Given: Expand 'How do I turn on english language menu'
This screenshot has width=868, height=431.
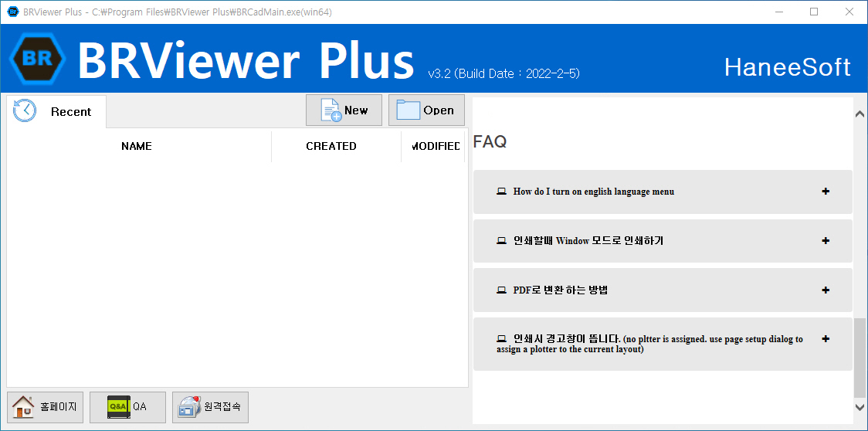Looking at the screenshot, I should [x=663, y=192].
